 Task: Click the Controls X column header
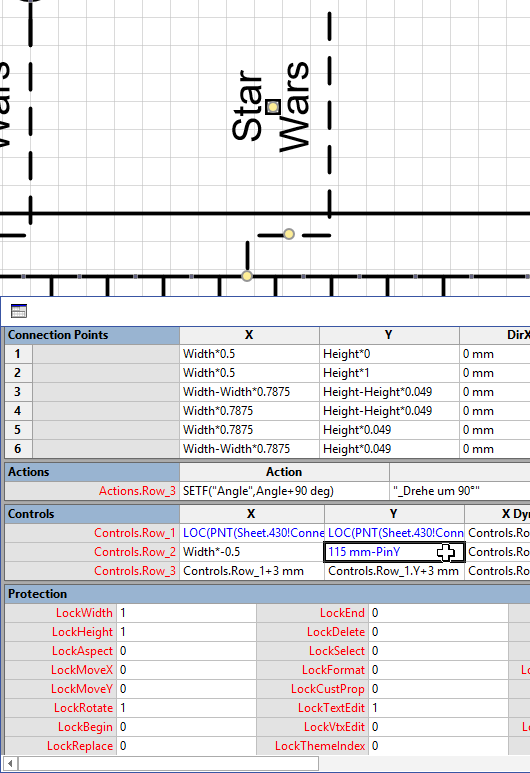pyautogui.click(x=252, y=514)
